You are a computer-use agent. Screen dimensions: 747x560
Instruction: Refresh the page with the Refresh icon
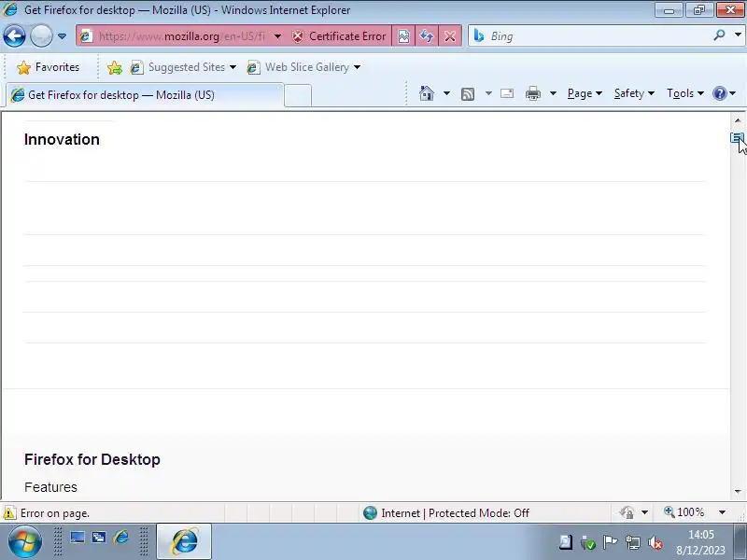click(x=427, y=36)
